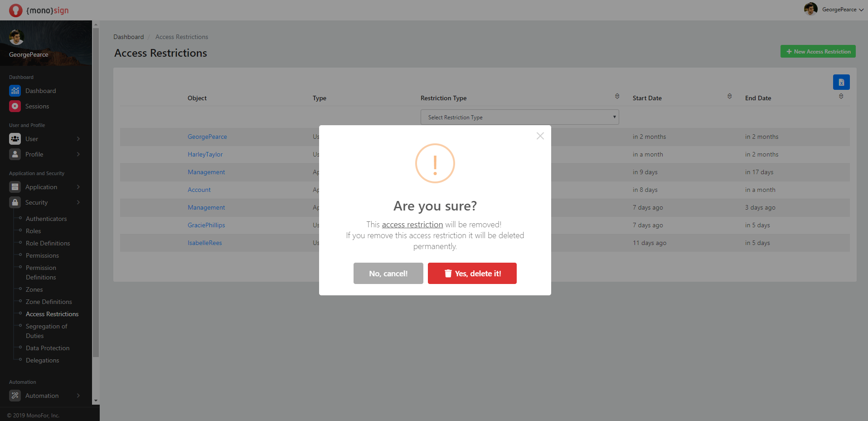Viewport: 868px width, 421px height.
Task: Close the confirmation dialog with X
Action: [x=540, y=136]
